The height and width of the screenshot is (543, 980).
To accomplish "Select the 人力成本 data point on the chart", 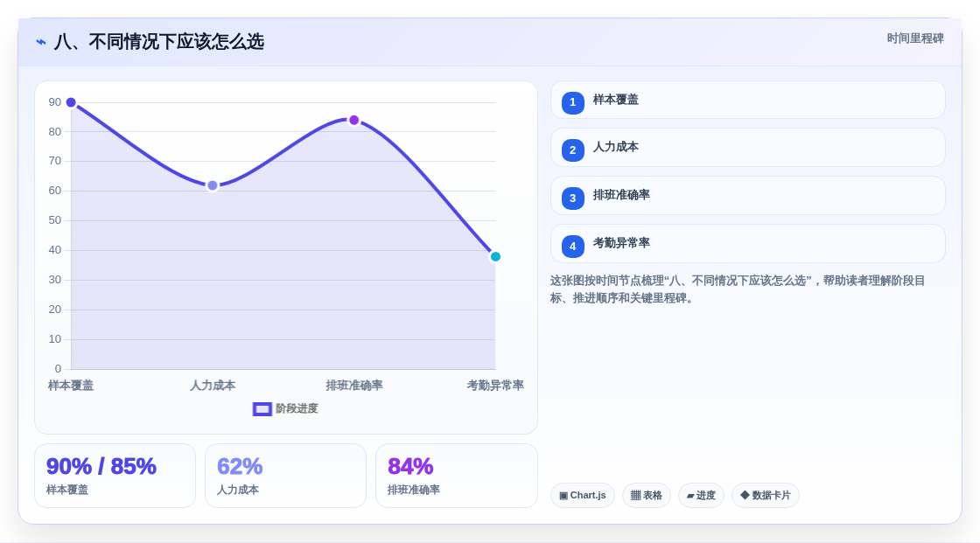I will click(213, 185).
